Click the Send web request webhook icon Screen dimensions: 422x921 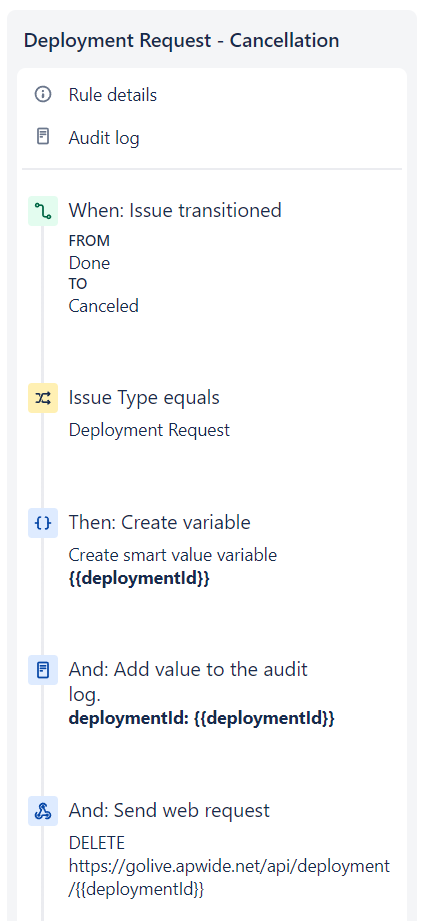click(43, 811)
